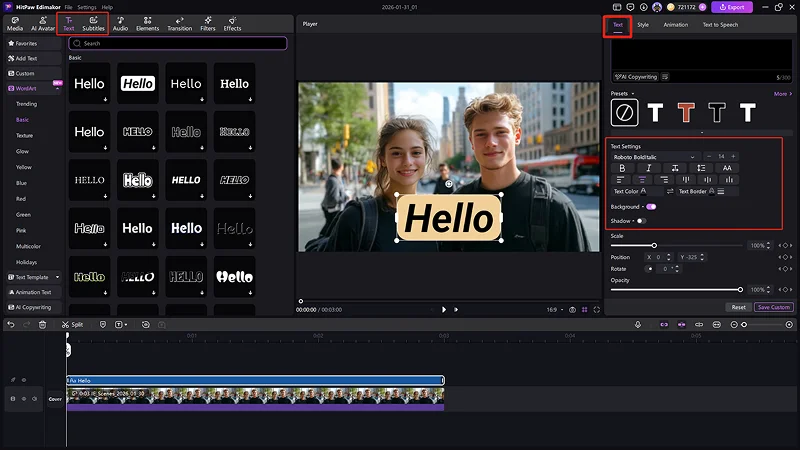This screenshot has height=450, width=800.
Task: Open the AI Avatar panel
Action: (43, 24)
